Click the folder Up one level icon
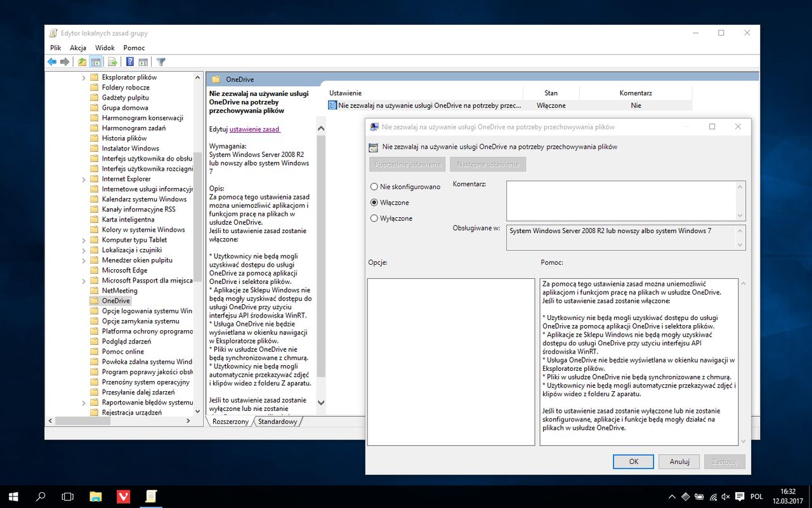This screenshot has height=508, width=812. pos(82,62)
